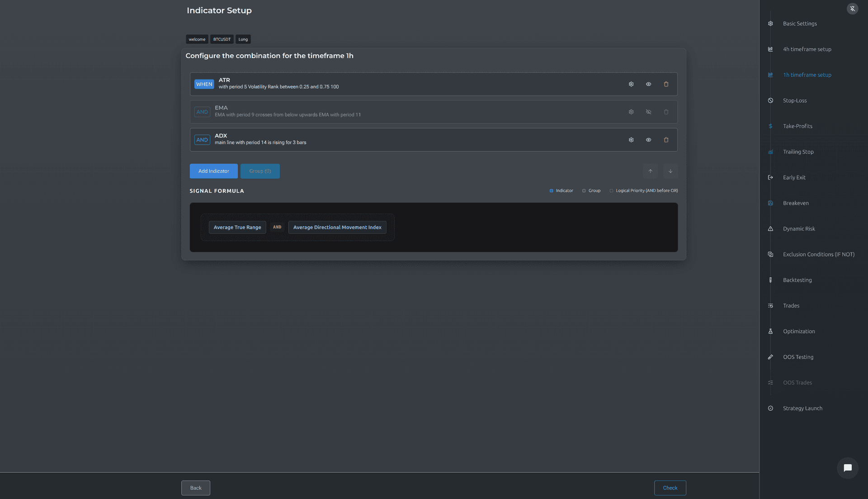Screen dimensions: 868x499
Task: Click the Optimization flask icon
Action: click(770, 331)
